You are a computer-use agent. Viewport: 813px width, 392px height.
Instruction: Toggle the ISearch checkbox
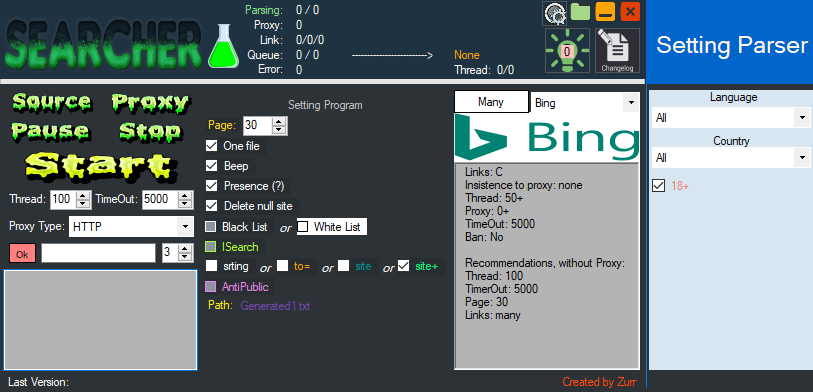coord(211,246)
